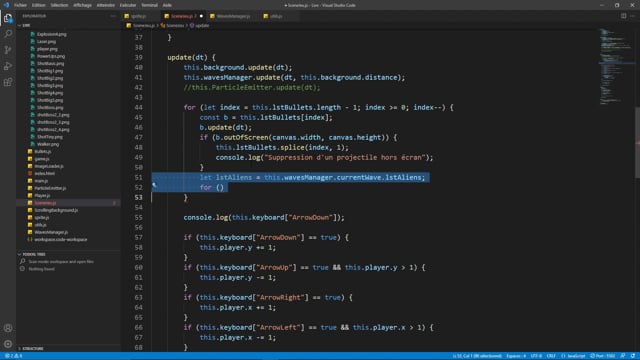Click the split editor icon
This screenshot has height=360, width=640.
[623, 16]
